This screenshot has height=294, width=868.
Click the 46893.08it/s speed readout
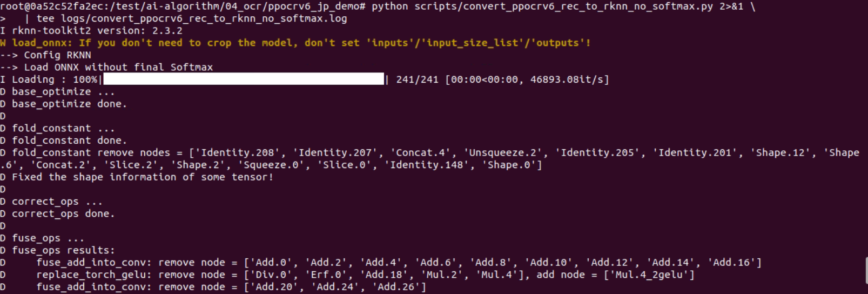(x=567, y=79)
